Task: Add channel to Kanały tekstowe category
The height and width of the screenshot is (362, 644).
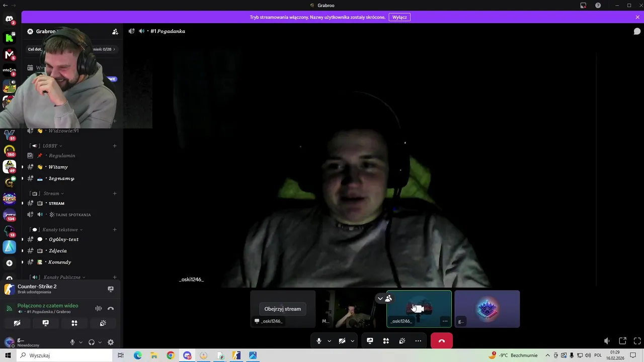Action: (115, 230)
